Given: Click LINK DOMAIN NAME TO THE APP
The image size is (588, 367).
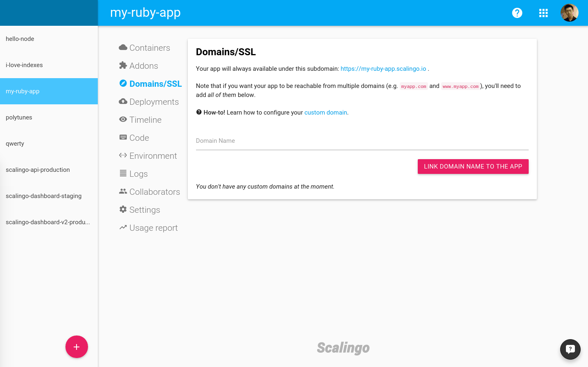Looking at the screenshot, I should 473,167.
